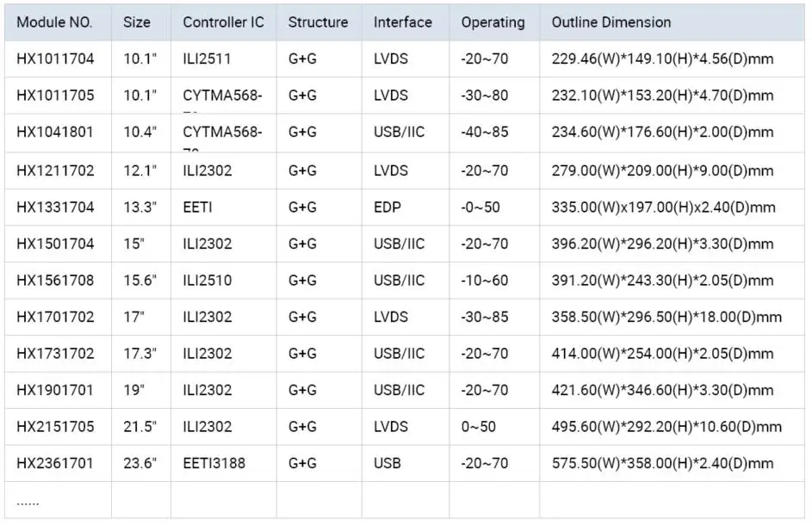Select the HX1331704 module cell
This screenshot has width=812, height=525.
coord(55,207)
